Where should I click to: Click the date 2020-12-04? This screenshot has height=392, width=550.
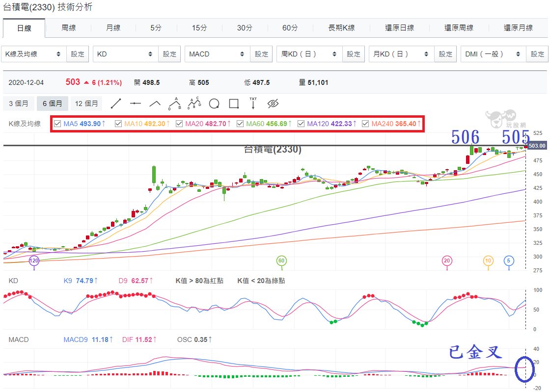tap(26, 83)
